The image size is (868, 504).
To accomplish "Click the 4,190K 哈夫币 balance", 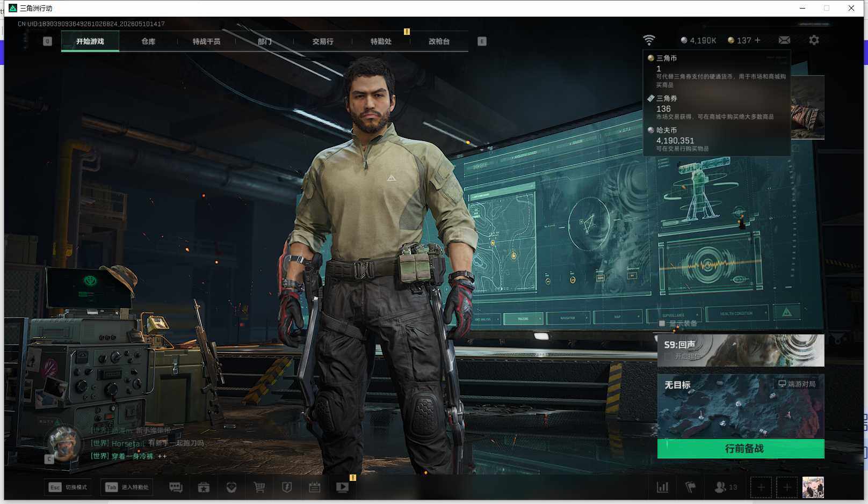I will tap(698, 40).
